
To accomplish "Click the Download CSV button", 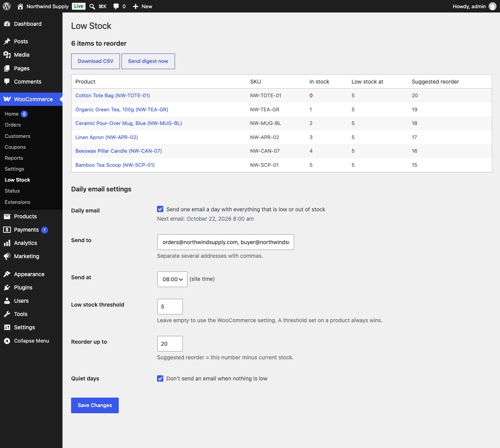I will (x=96, y=61).
